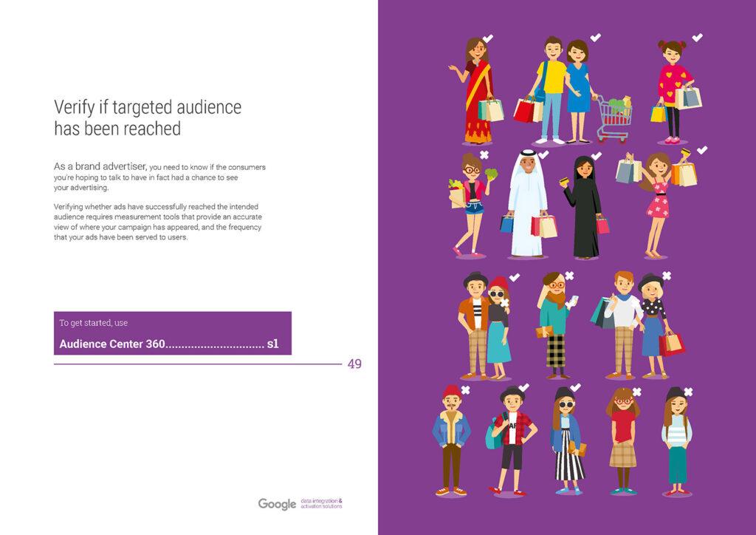Click cross mark above black beanie girl

(688, 391)
